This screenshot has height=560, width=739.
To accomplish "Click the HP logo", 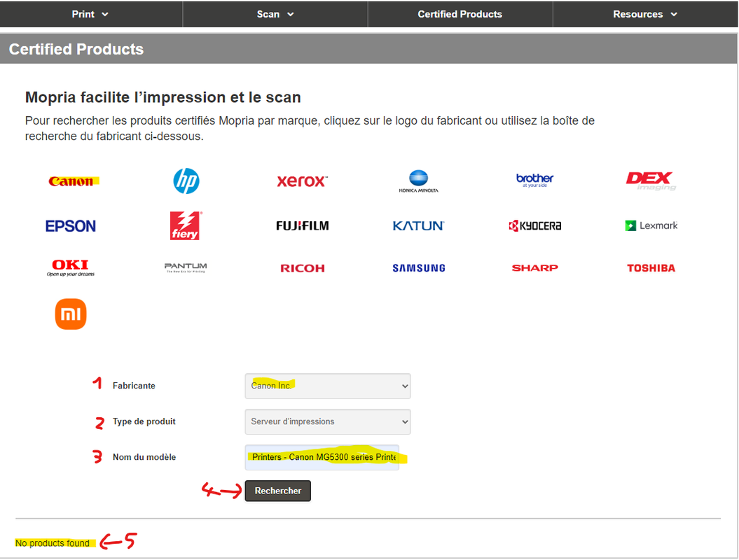I will (x=186, y=181).
